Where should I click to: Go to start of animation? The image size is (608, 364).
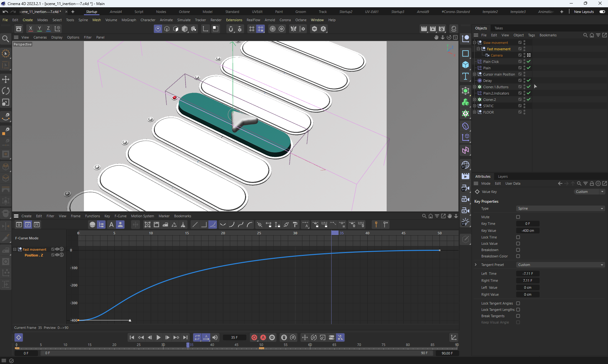[132, 337]
